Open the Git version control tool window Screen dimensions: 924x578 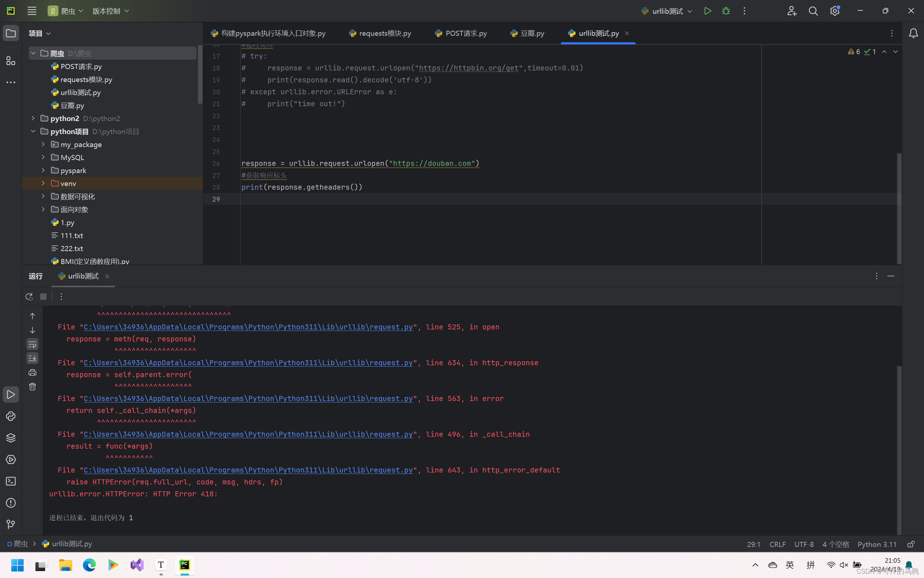click(x=11, y=525)
